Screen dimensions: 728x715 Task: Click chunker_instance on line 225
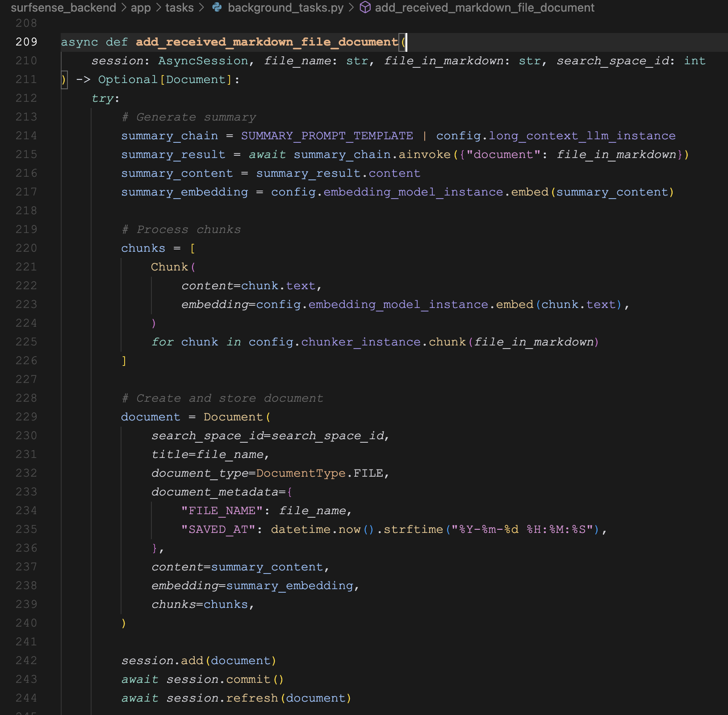(x=361, y=342)
